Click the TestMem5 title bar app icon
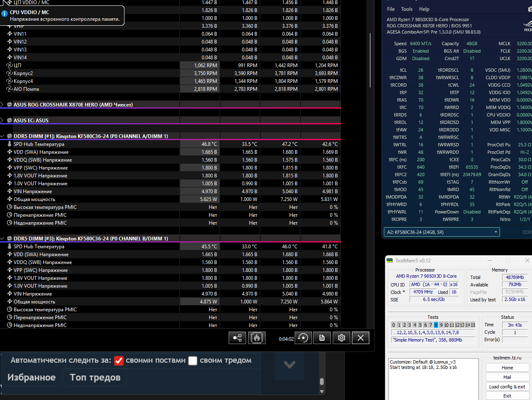Viewport: 532px width, 400px height. pos(390,260)
